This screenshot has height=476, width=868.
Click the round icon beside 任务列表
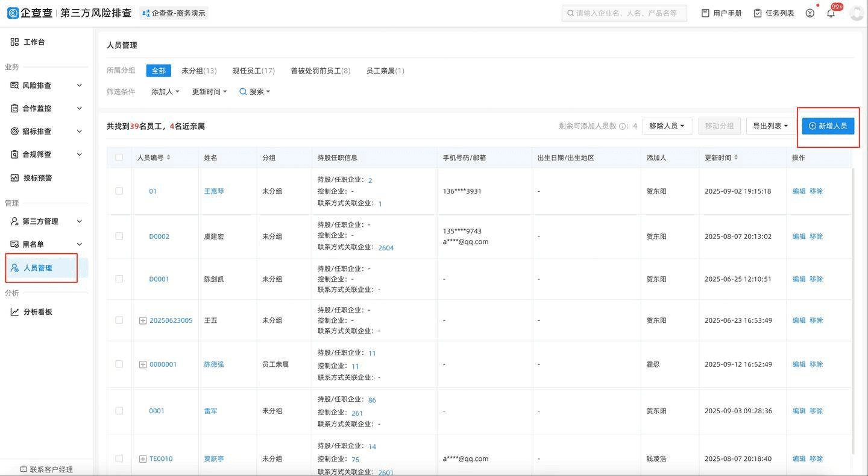pos(810,13)
